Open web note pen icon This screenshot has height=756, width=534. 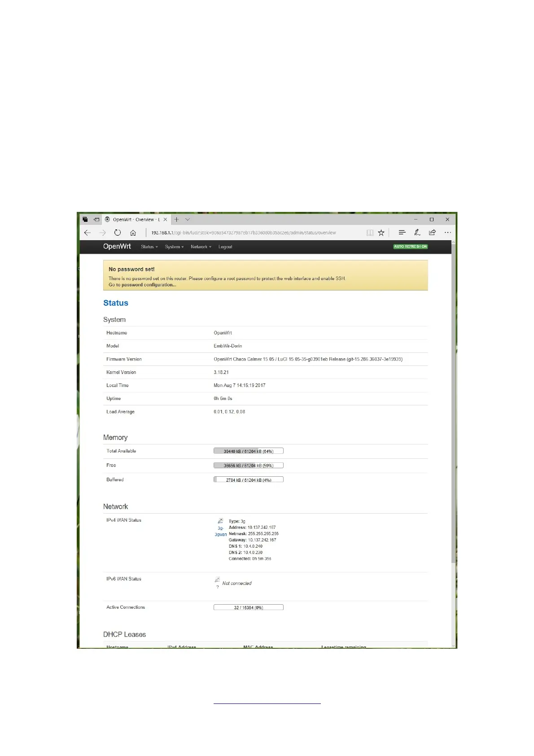click(417, 233)
